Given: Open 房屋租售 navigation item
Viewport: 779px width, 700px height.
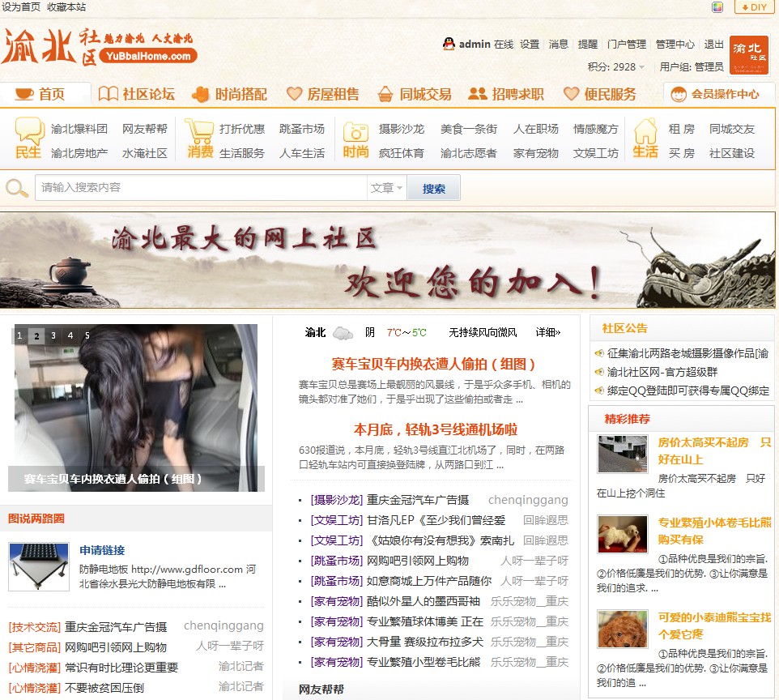Looking at the screenshot, I should 323,94.
